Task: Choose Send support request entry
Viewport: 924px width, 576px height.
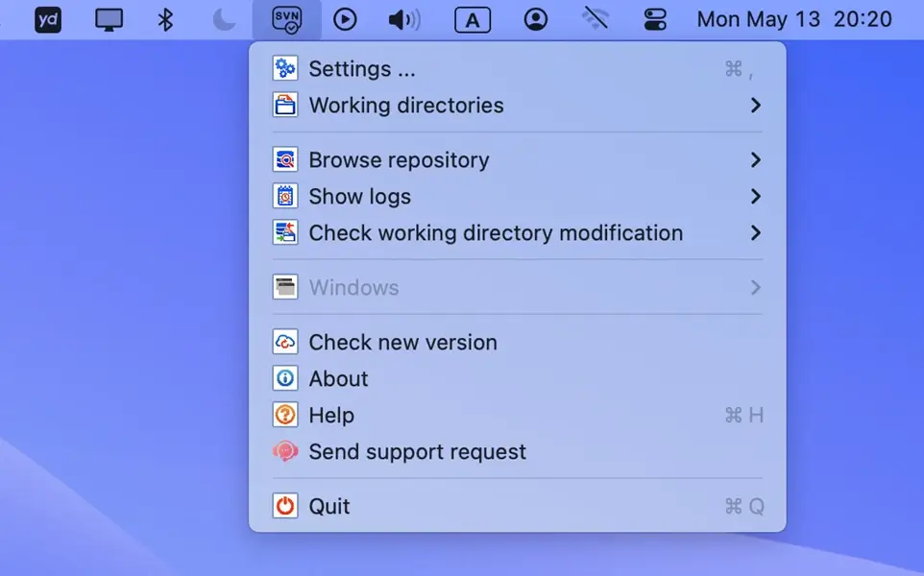Action: click(518, 452)
